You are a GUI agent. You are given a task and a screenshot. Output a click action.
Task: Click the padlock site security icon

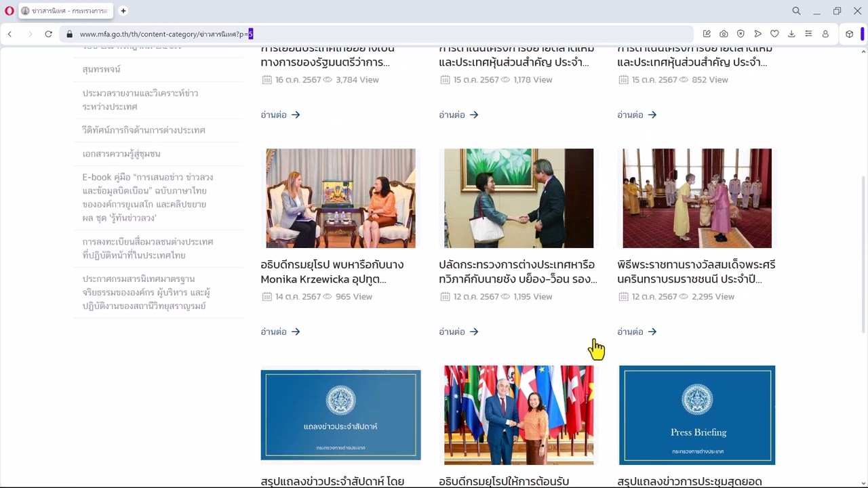tap(69, 34)
